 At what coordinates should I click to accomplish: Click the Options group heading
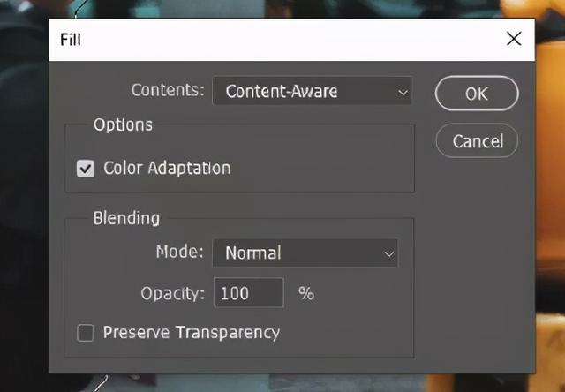tap(123, 125)
